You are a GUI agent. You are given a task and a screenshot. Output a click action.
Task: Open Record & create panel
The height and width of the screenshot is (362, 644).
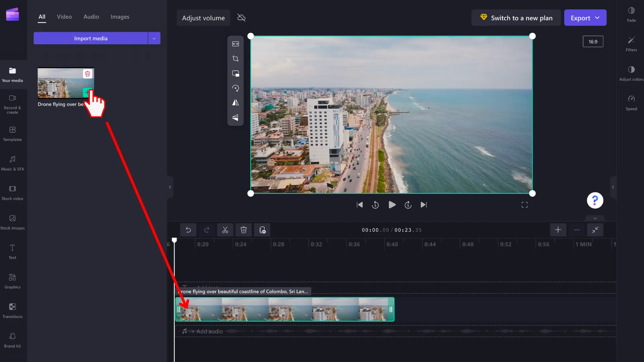click(12, 104)
